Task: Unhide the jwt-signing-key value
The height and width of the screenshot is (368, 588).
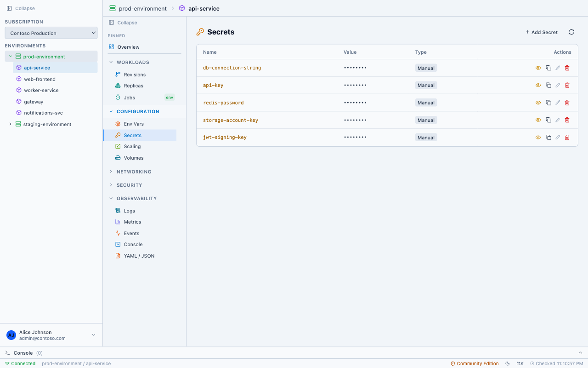Action: pyautogui.click(x=538, y=137)
